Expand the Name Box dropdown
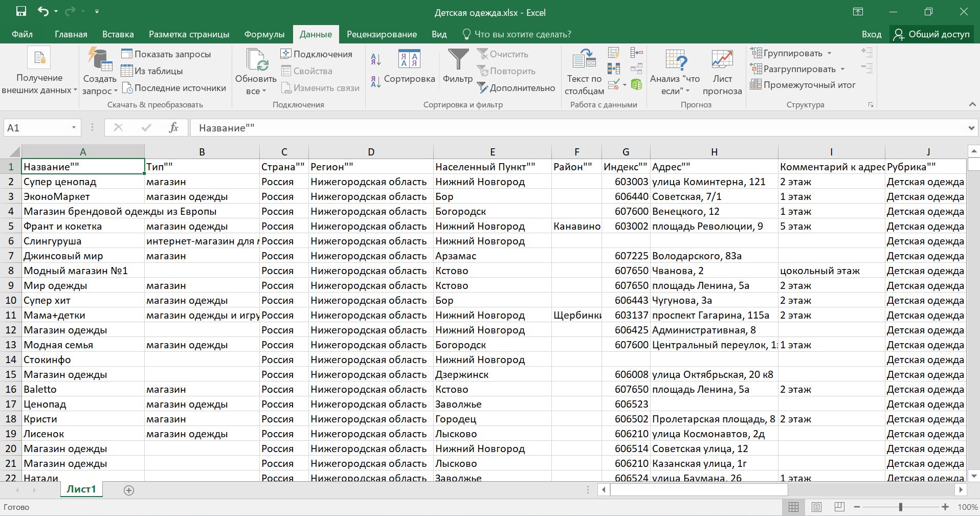Screen dimensions: 980x516 click(x=74, y=128)
